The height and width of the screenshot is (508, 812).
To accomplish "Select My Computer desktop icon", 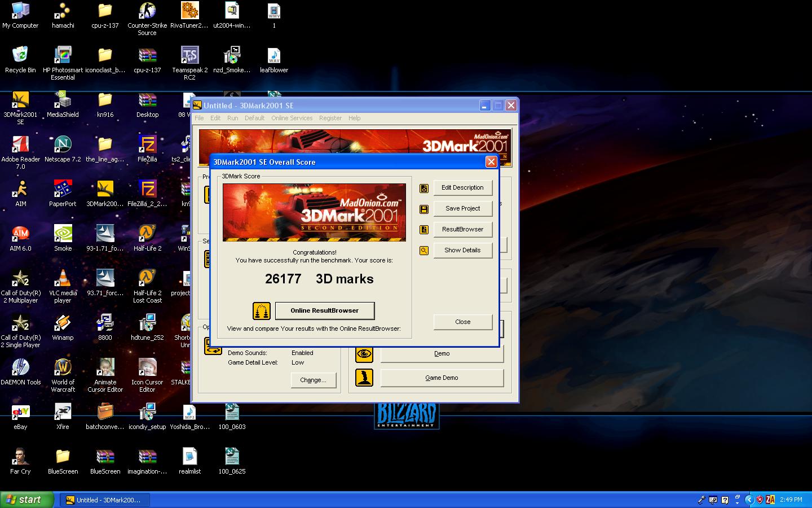I will 20,15.
